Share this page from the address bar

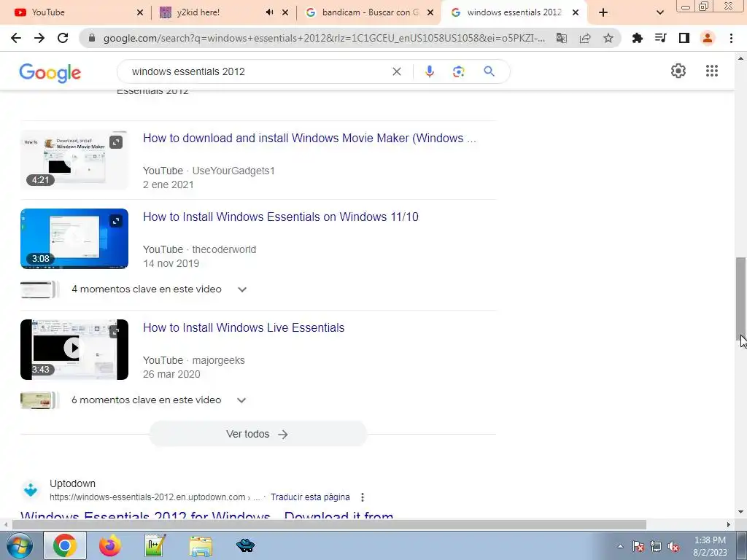click(585, 38)
